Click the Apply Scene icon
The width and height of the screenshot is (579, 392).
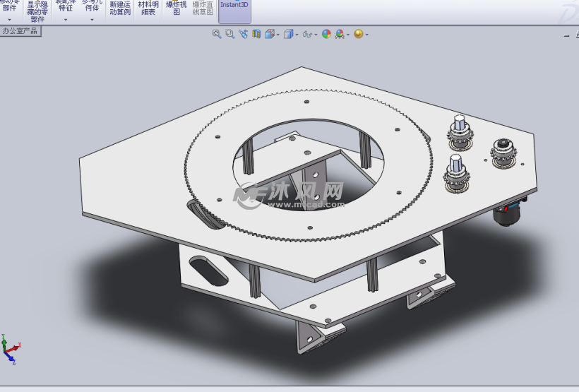pyautogui.click(x=340, y=34)
